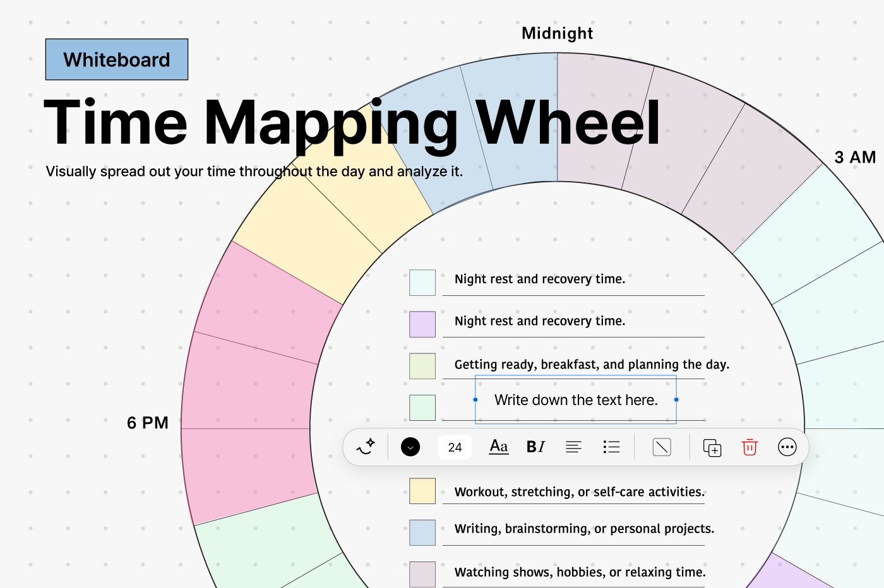
Task: Open the more options ellipsis menu
Action: (x=787, y=447)
